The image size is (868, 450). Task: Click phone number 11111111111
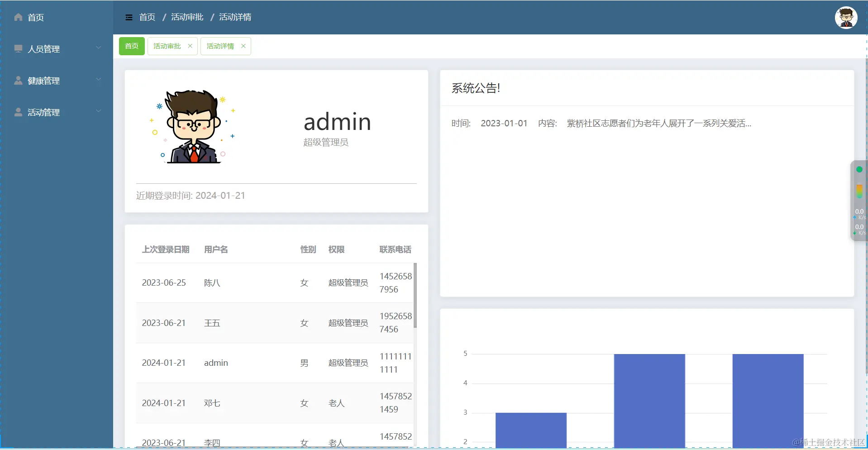pyautogui.click(x=396, y=363)
